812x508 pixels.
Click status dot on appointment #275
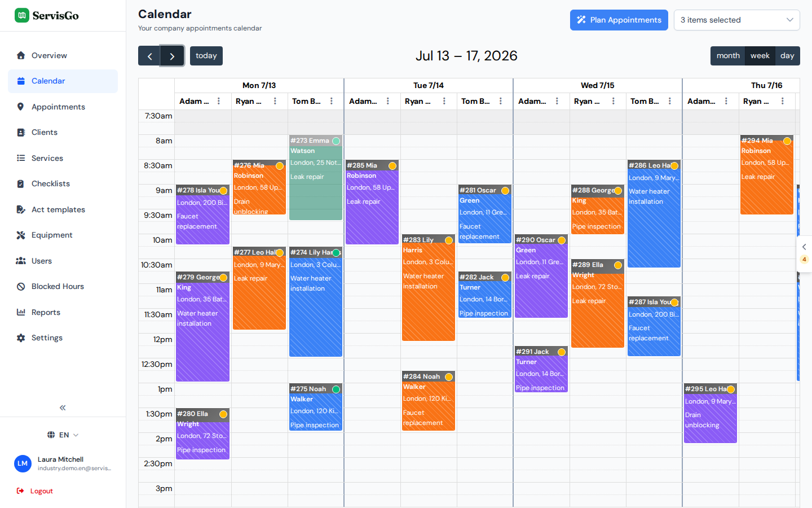point(336,389)
